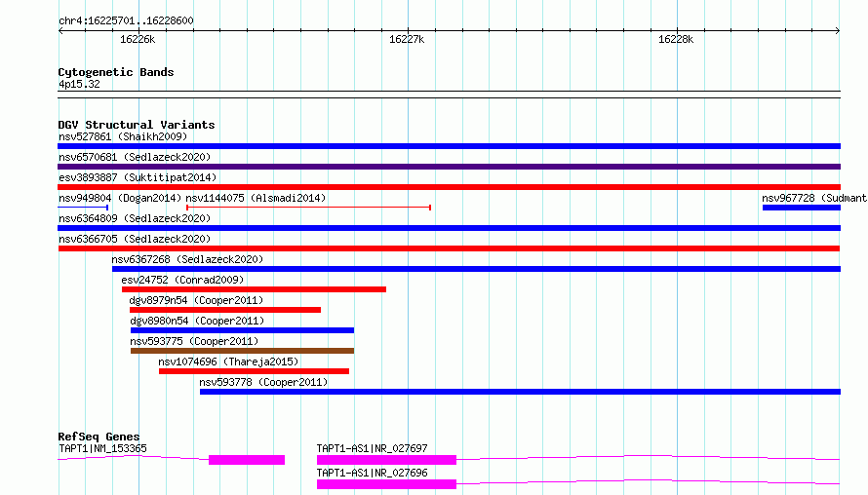This screenshot has width=868, height=495.
Task: Open the nsv6366705 (Sedlazeck2020) red bar
Action: click(x=449, y=248)
